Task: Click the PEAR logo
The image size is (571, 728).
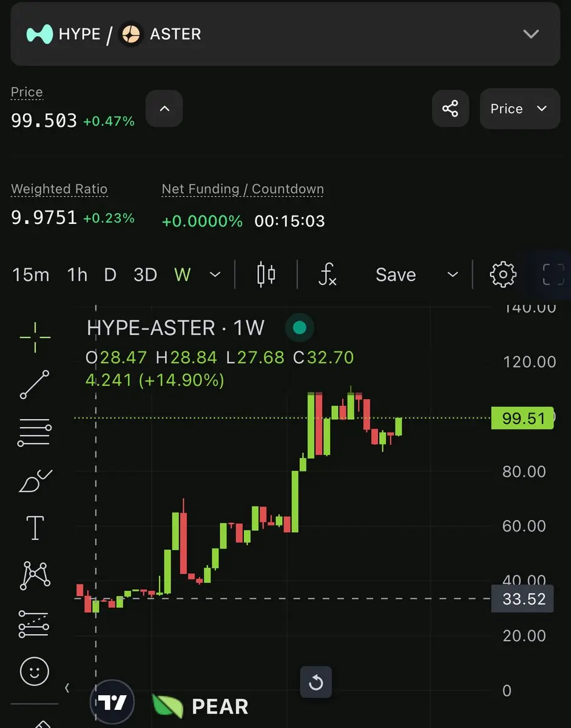Action: tap(200, 707)
